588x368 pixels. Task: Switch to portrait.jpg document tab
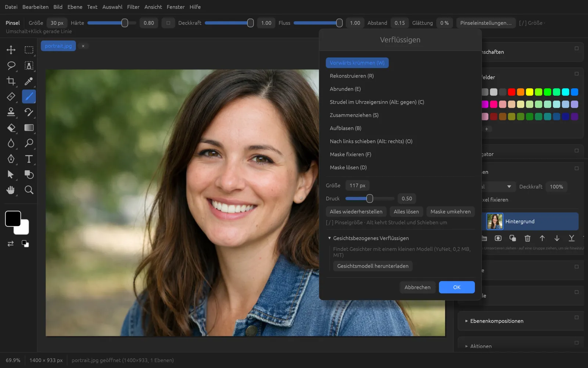click(58, 46)
